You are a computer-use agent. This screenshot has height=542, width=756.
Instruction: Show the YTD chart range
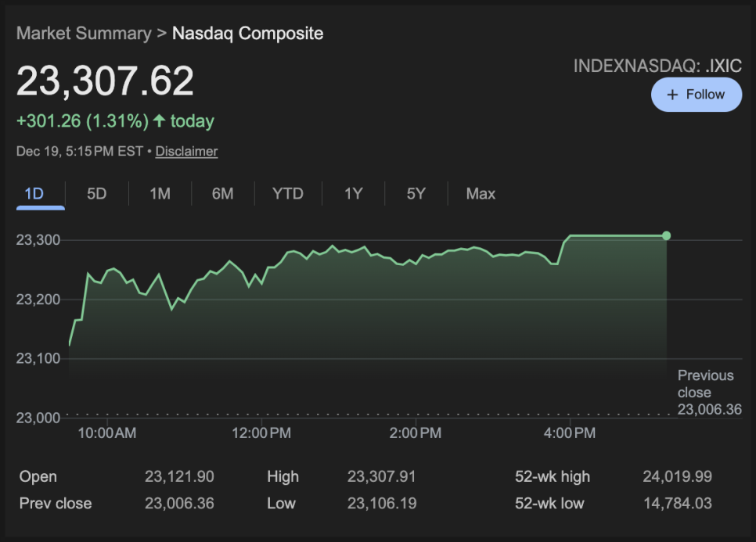coord(287,194)
